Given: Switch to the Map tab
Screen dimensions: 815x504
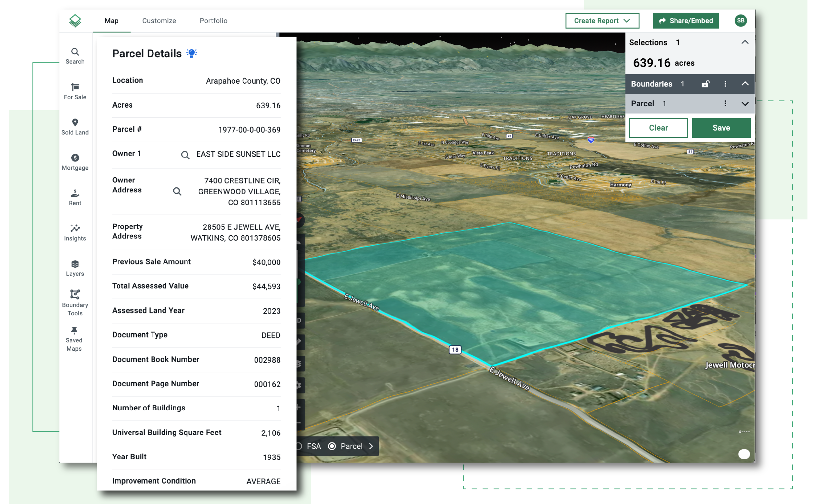Looking at the screenshot, I should point(111,21).
